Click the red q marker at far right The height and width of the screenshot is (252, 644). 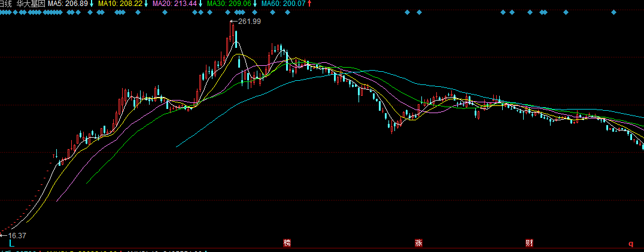pyautogui.click(x=630, y=244)
